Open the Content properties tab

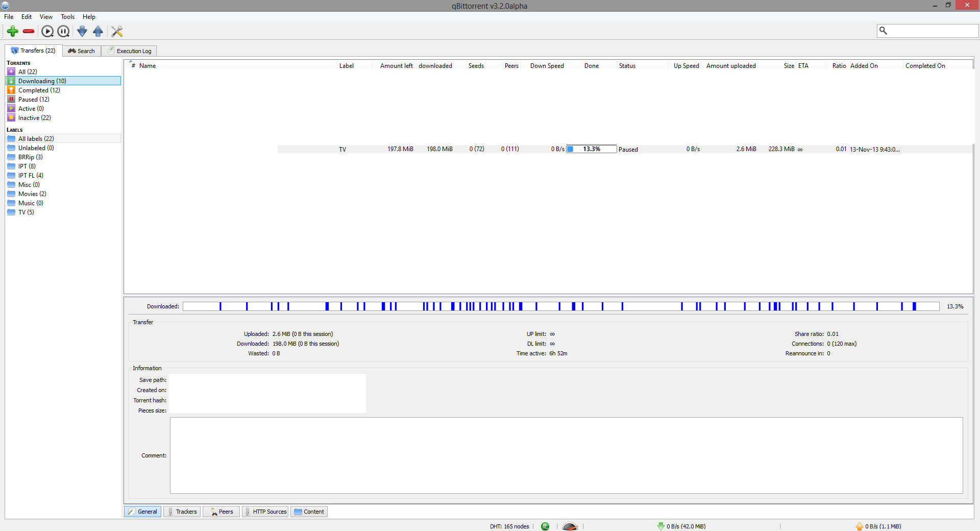[309, 512]
